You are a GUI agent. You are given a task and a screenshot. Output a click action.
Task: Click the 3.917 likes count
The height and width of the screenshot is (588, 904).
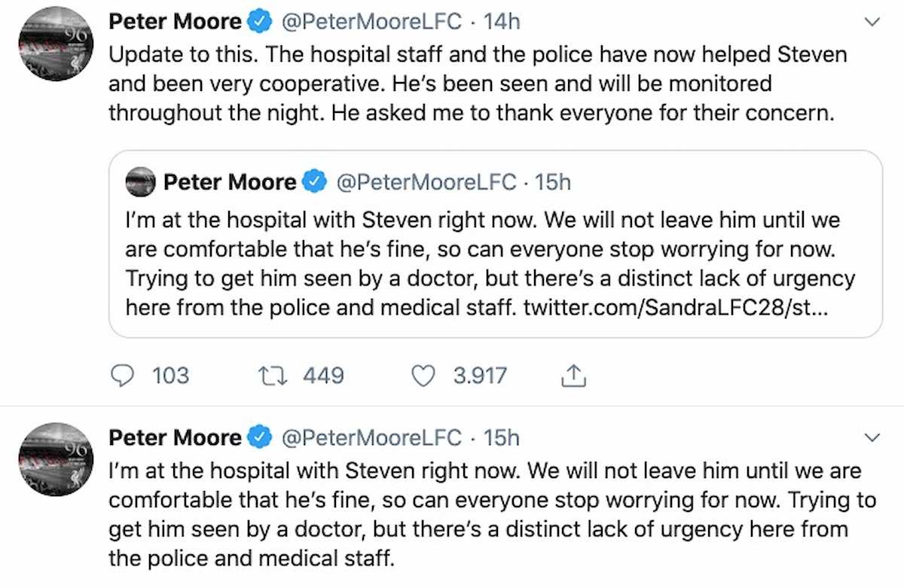tap(480, 375)
